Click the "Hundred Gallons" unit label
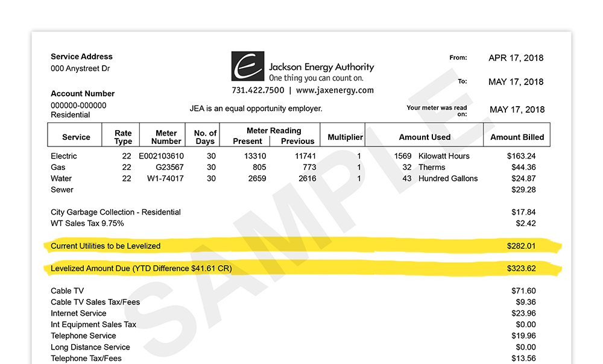 448,178
